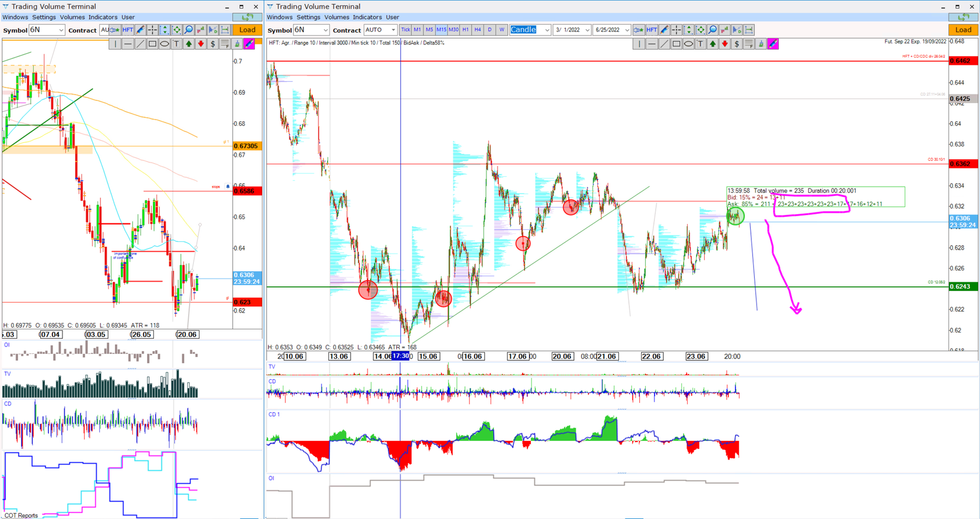Toggle the M5 timeframe button
The image size is (980, 519).
pos(429,30)
